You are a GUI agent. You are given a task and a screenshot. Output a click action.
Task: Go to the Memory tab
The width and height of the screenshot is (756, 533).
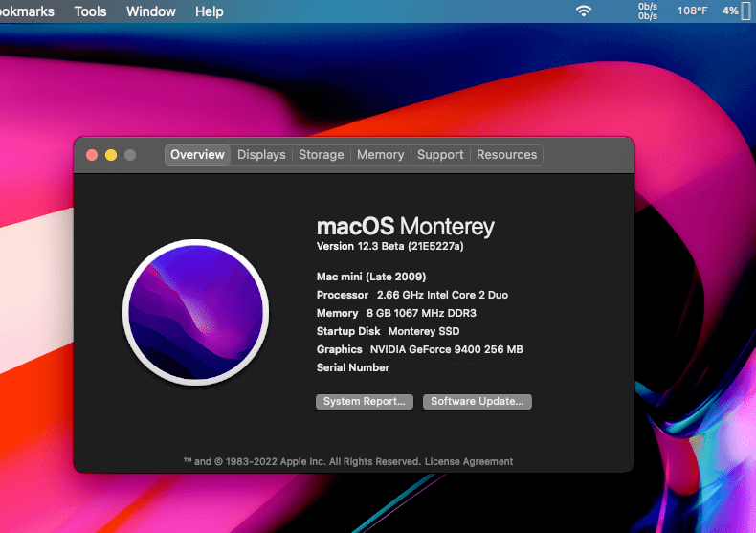pos(381,155)
